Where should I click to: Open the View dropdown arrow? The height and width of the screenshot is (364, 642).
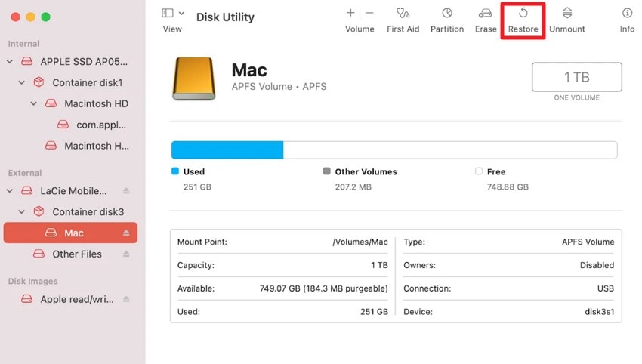click(x=181, y=13)
